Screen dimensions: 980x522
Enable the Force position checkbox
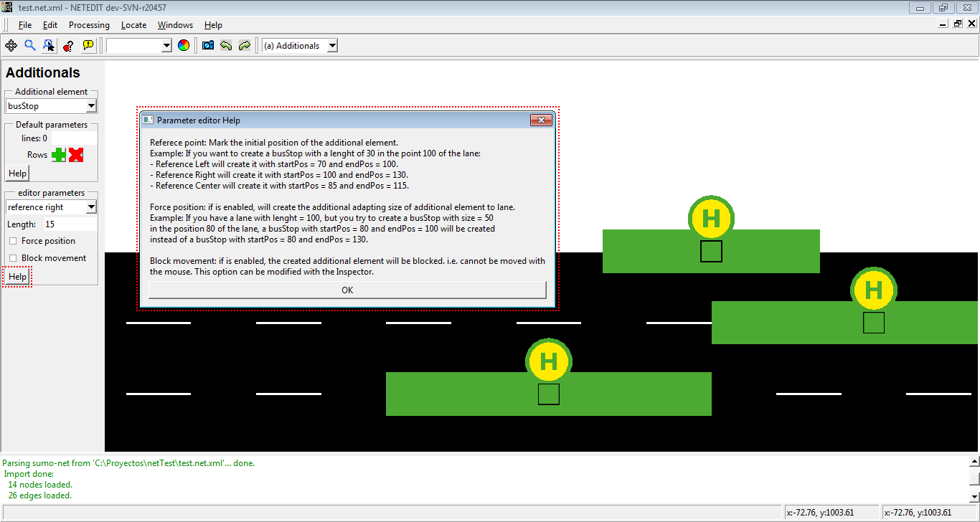click(x=13, y=242)
